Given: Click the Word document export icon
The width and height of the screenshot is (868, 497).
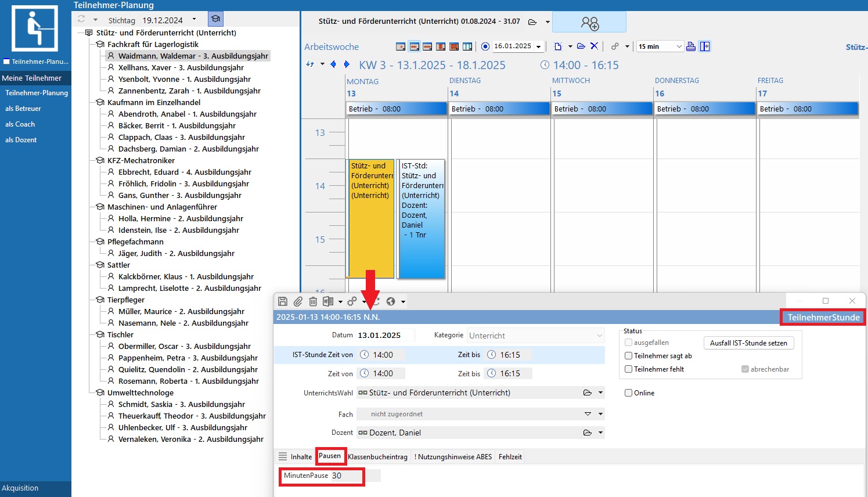Looking at the screenshot, I should click(x=328, y=301).
